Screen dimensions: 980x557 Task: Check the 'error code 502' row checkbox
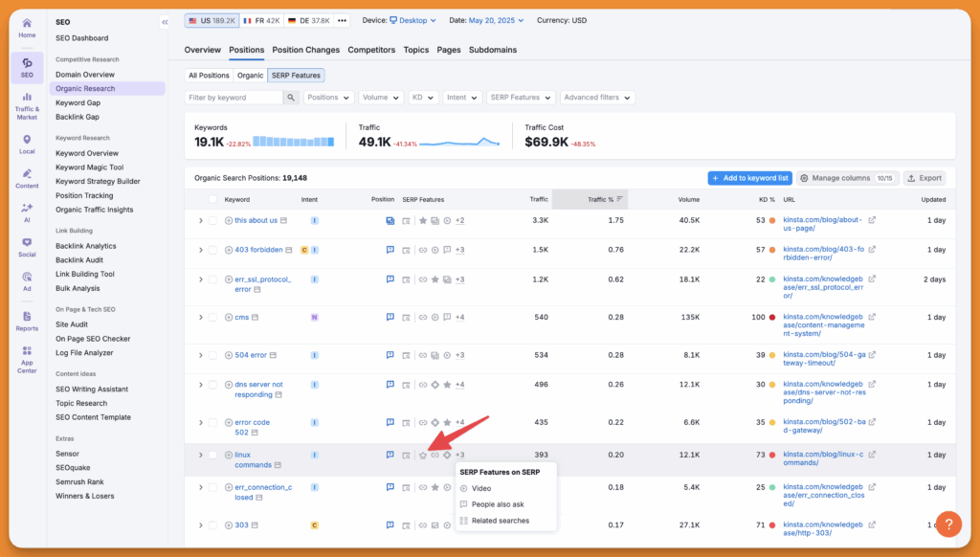click(212, 423)
